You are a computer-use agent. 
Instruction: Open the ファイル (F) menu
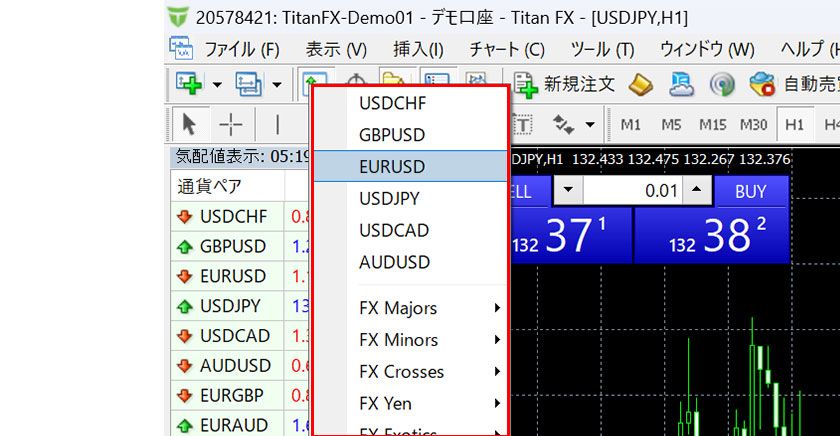[242, 50]
